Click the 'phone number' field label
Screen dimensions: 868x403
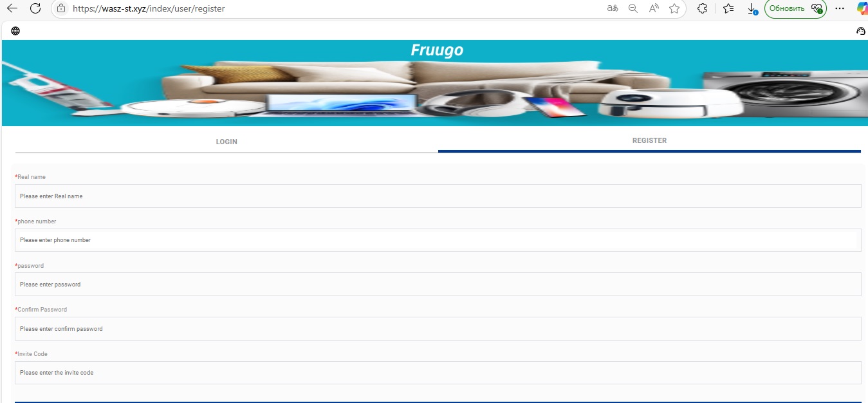(35, 221)
